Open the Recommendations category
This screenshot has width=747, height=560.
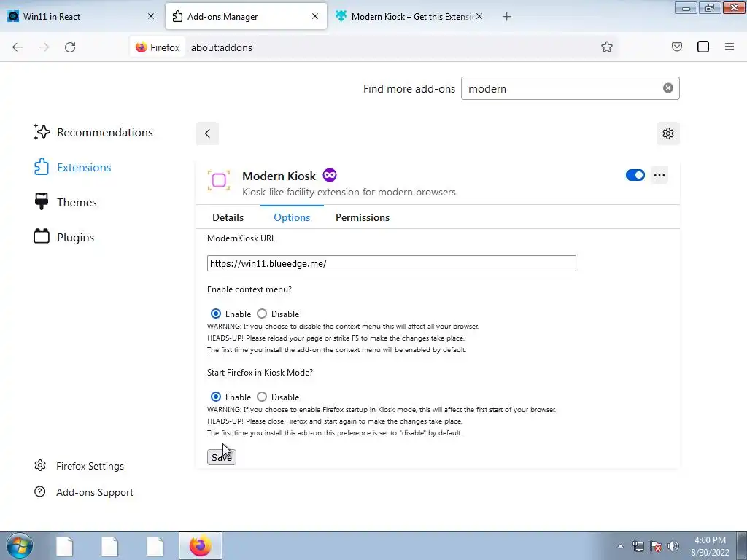[93, 133]
